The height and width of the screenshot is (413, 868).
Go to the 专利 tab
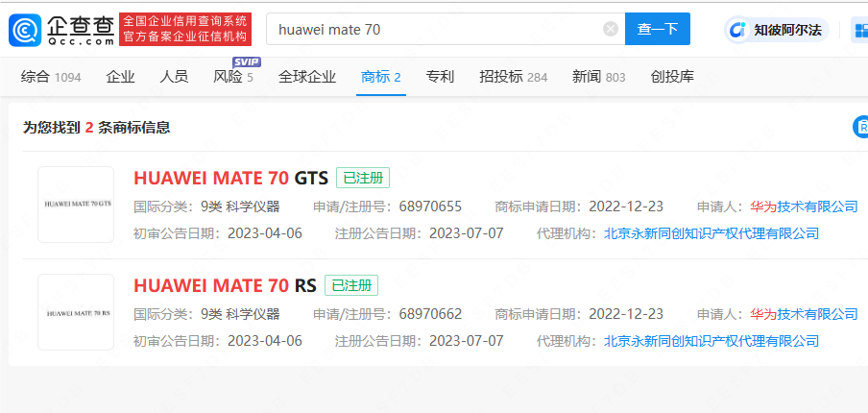tap(440, 77)
